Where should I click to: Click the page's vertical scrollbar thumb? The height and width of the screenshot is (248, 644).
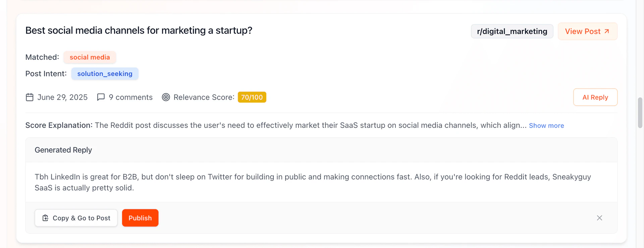(x=640, y=112)
